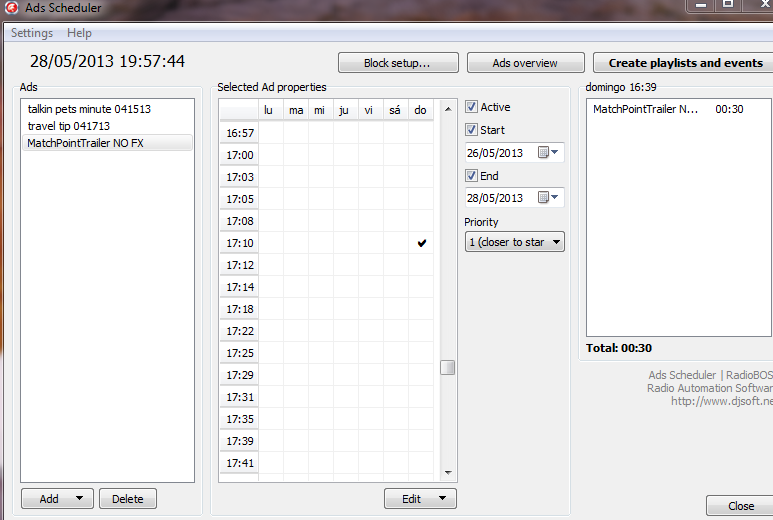Viewport: 773px width, 520px height.
Task: Click the vi column header
Action: (371, 110)
